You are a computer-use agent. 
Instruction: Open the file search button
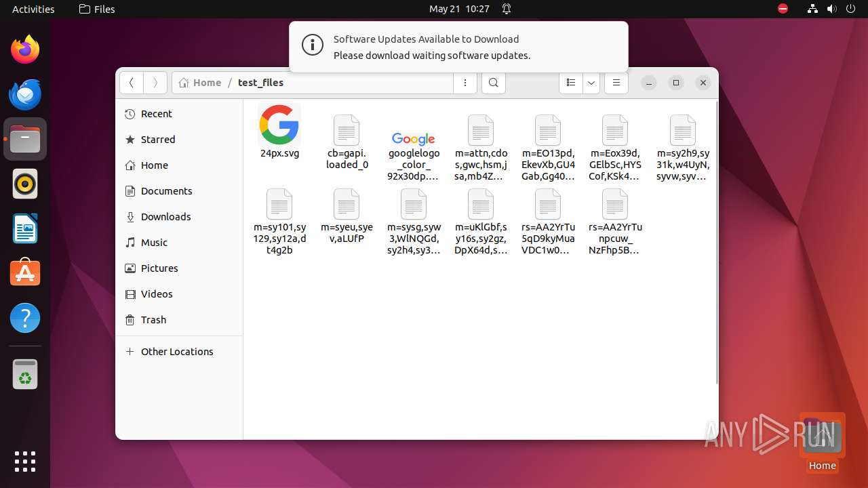(494, 83)
